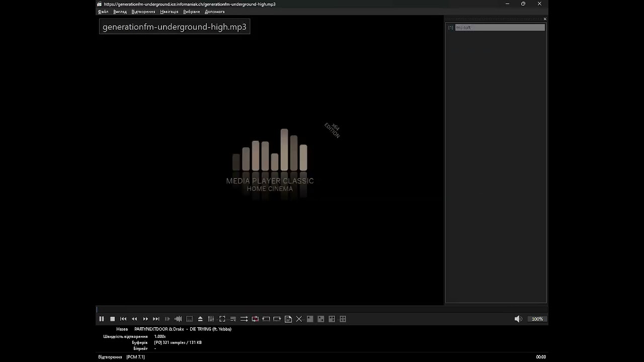This screenshot has width=644, height=362.
Task: Skip to the next track
Action: coord(156,319)
